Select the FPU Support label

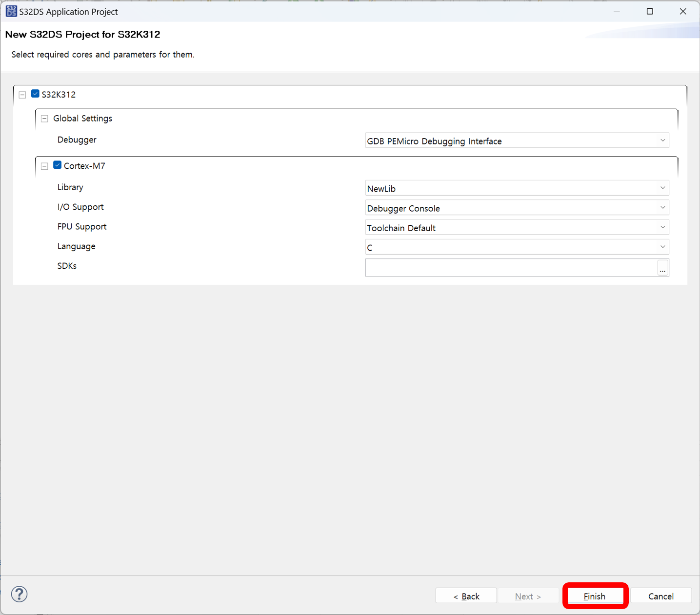tap(82, 227)
